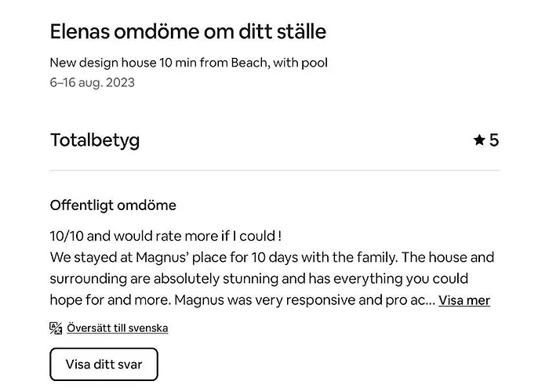Click the divider line below Totalbetyg
549x392 pixels.
274,170
